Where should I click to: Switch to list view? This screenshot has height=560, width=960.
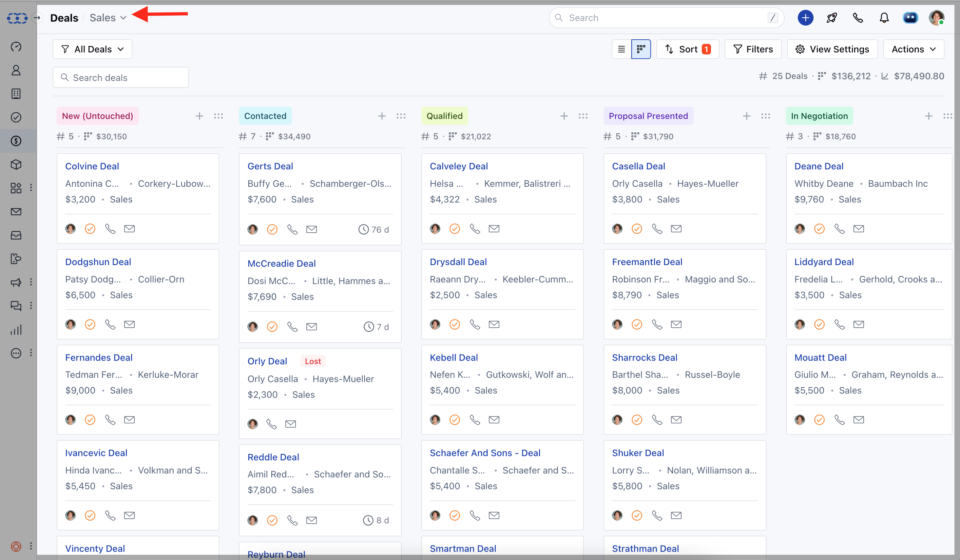point(621,49)
